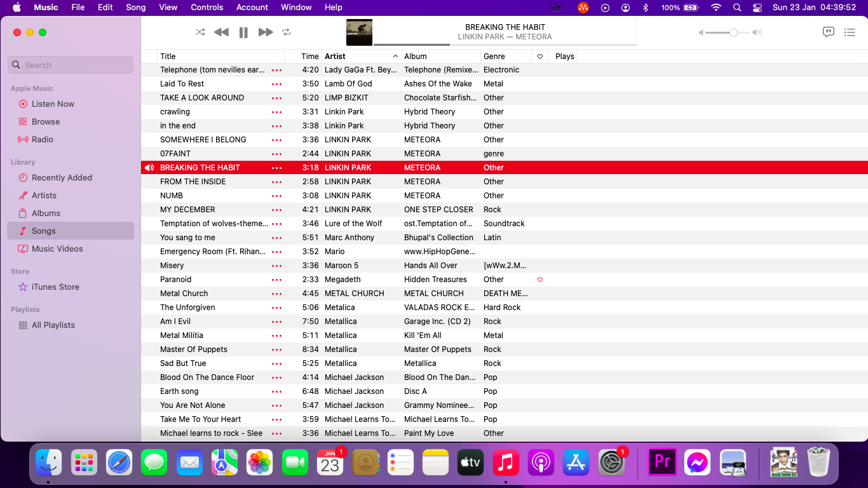
Task: Sort songs by Time column header
Action: tap(304, 56)
